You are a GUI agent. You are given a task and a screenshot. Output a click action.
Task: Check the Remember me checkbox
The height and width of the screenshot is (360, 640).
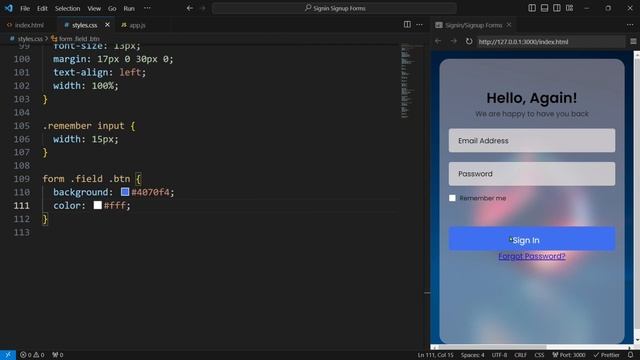[452, 198]
